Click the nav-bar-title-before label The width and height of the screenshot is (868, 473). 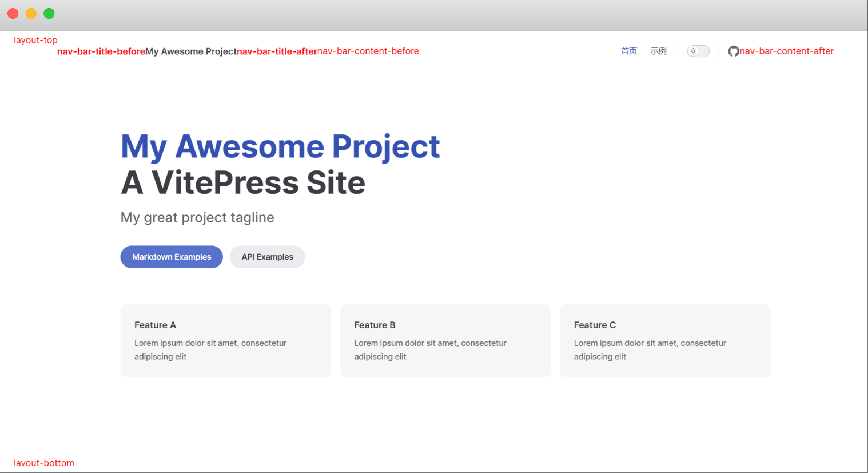(x=101, y=51)
